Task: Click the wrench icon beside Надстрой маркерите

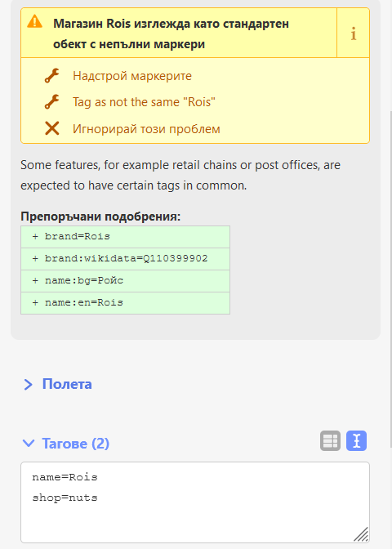Action: 51,76
